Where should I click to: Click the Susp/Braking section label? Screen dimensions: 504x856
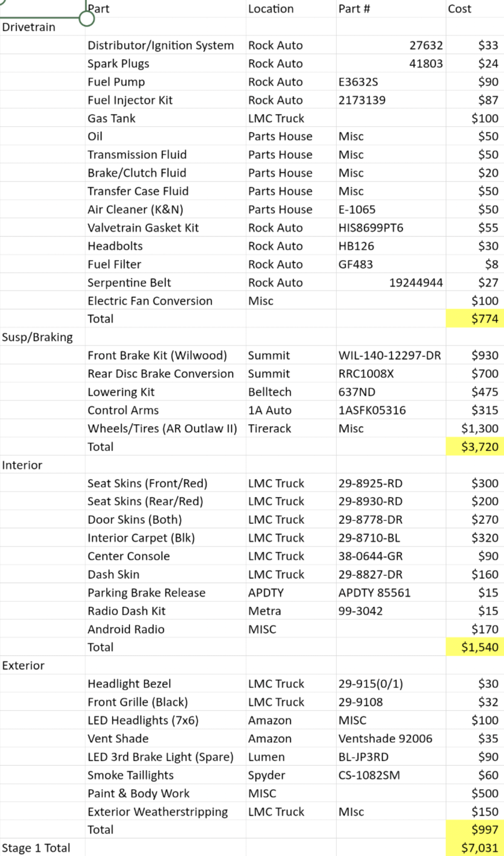click(37, 337)
